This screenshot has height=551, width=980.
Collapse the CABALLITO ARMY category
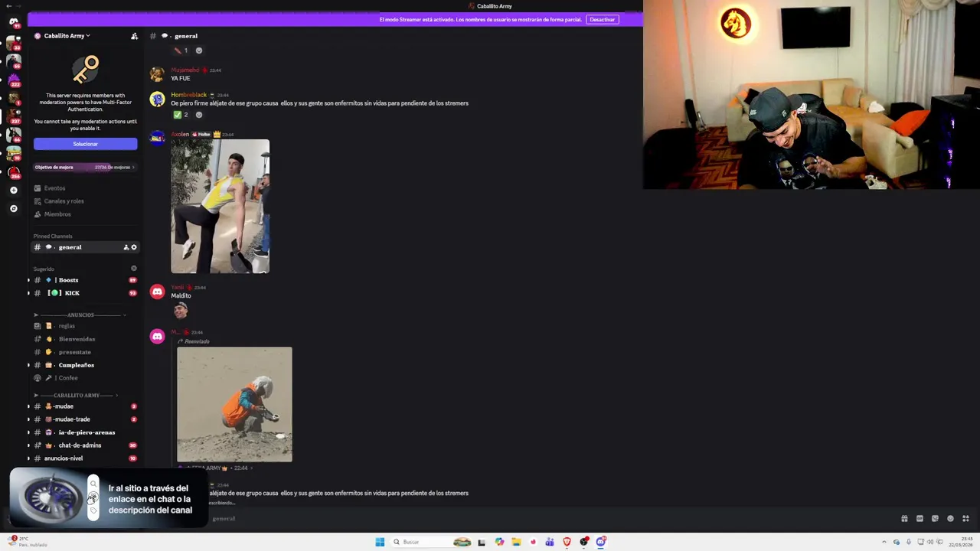(x=77, y=395)
